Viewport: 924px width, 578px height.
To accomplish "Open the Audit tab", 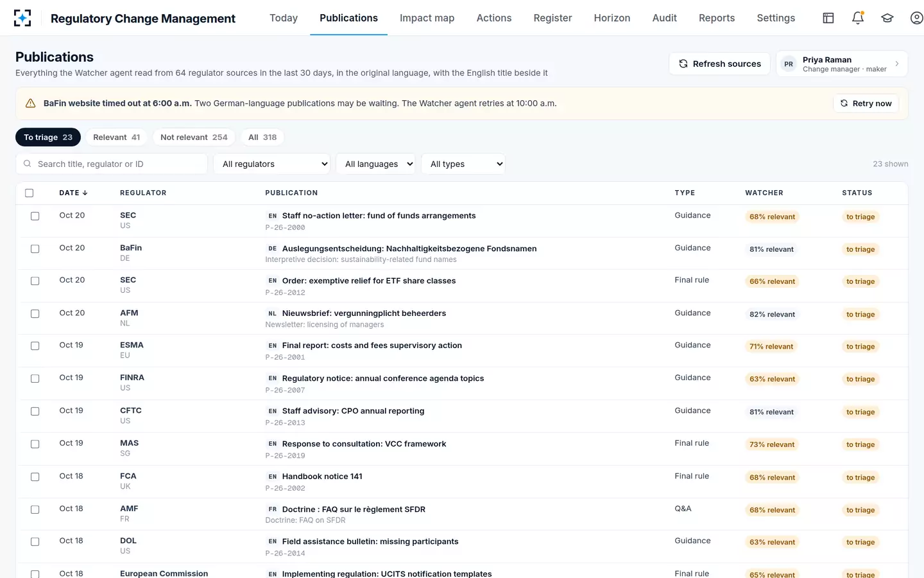I will click(665, 18).
